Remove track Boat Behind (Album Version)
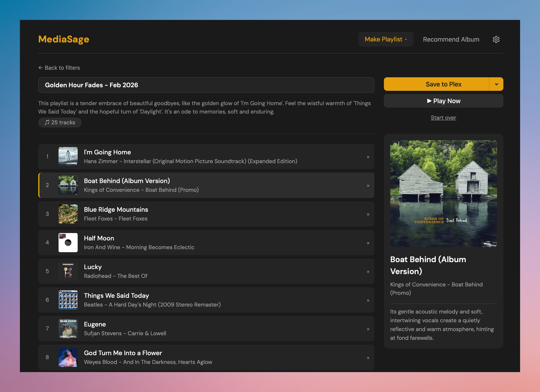540x392 pixels. (368, 185)
